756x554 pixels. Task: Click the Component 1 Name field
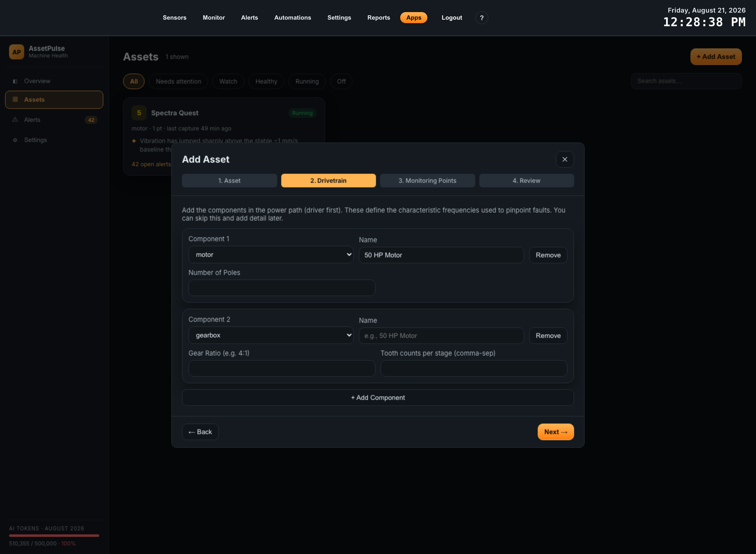click(441, 255)
